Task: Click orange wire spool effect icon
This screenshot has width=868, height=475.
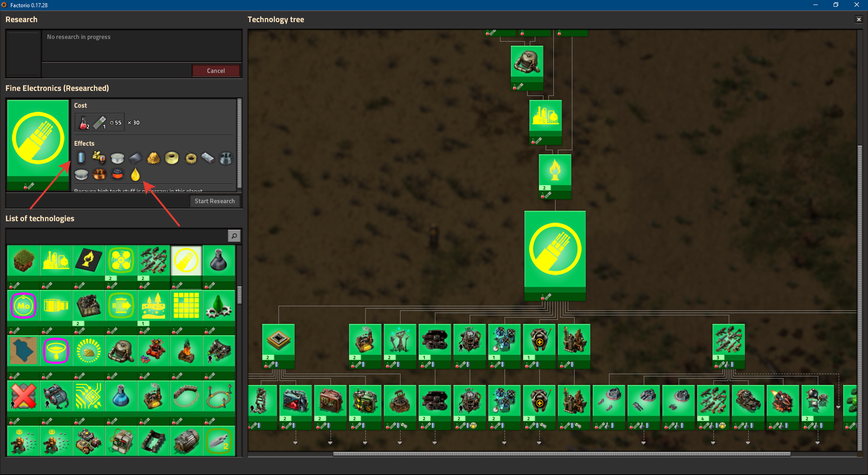Action: tap(118, 174)
